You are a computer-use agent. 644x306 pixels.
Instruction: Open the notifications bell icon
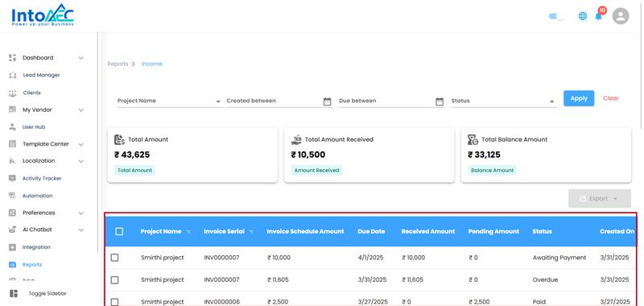598,16
